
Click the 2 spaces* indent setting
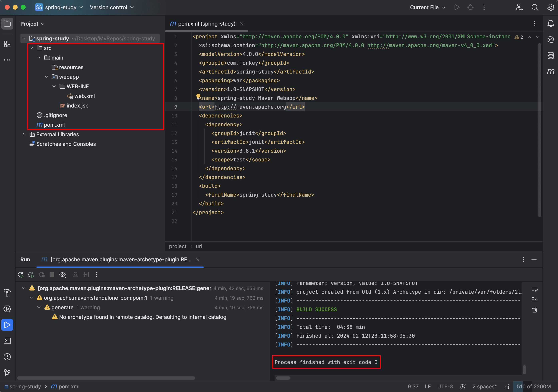click(x=485, y=387)
